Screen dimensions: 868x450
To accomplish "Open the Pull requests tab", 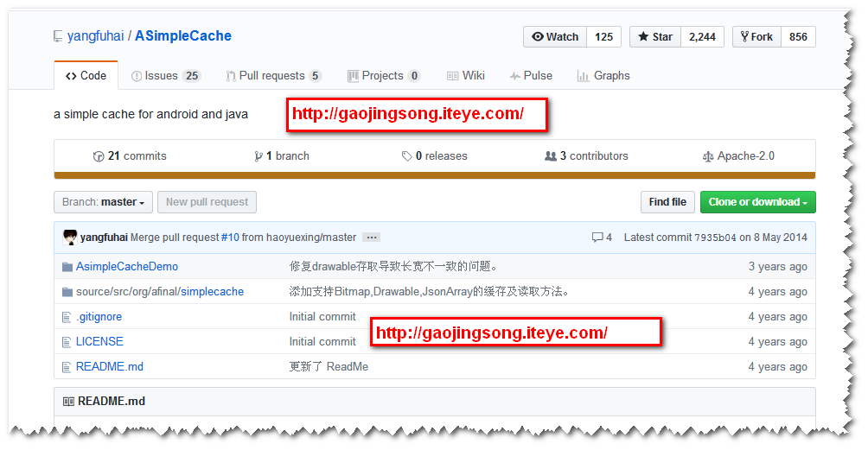I will (x=273, y=76).
